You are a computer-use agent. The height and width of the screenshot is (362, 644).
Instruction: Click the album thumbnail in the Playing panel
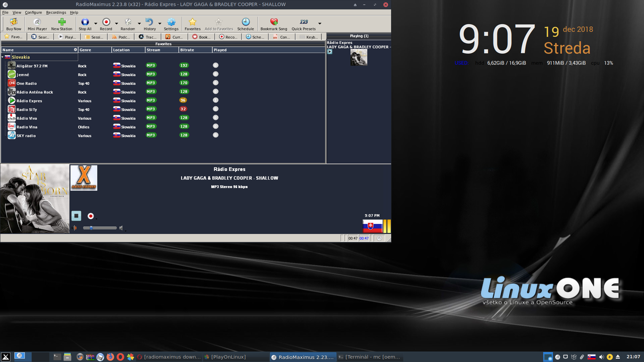click(359, 57)
